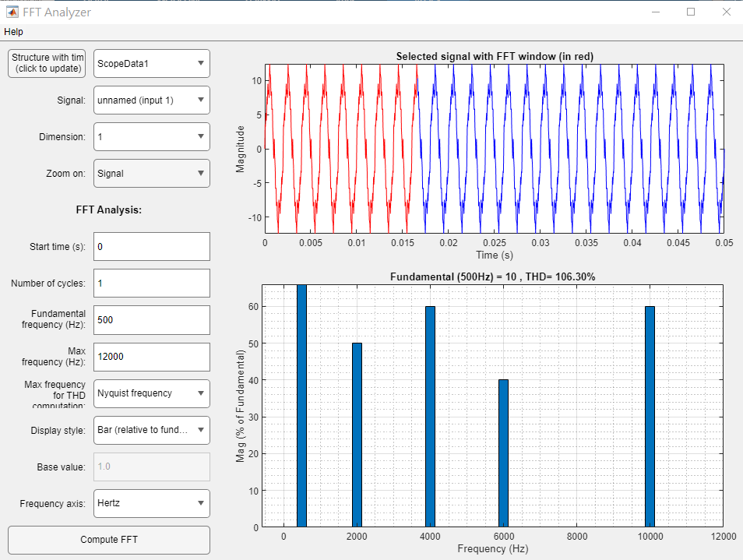Click the 'Frequency (Hz)' axis label

493,548
